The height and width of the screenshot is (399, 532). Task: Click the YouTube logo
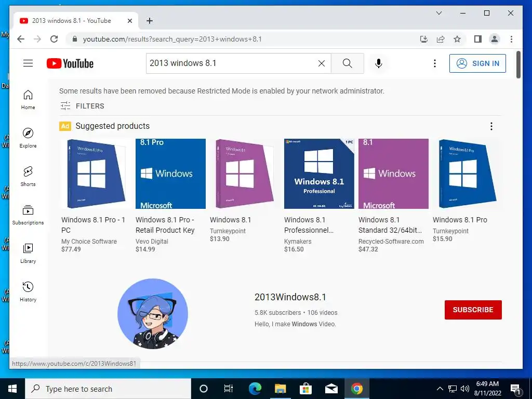70,63
